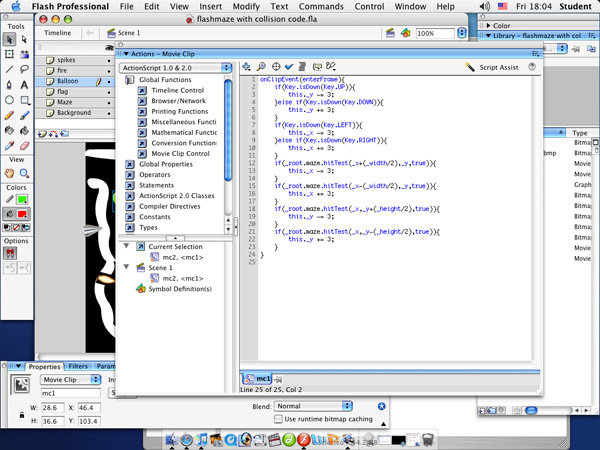Open the Modify menu
600x450 pixels.
[x=246, y=7]
